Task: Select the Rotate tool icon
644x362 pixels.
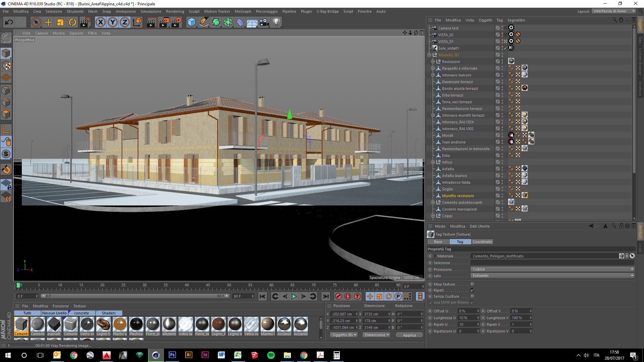Action: pyautogui.click(x=72, y=22)
